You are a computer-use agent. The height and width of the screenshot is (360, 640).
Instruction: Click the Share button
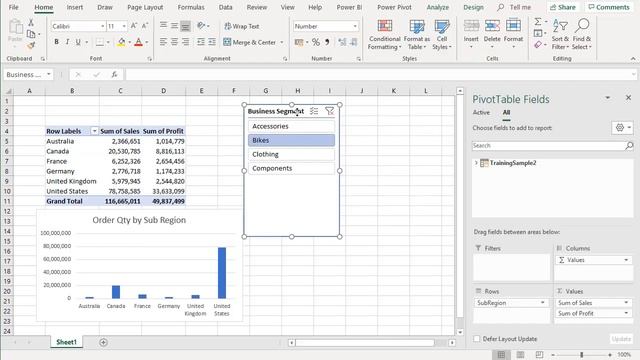click(563, 7)
